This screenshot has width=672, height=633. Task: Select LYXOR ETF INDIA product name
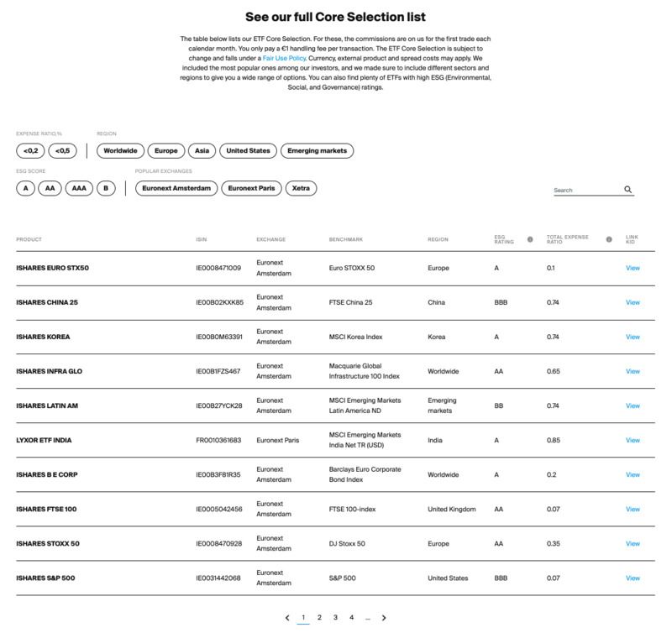[x=45, y=440]
